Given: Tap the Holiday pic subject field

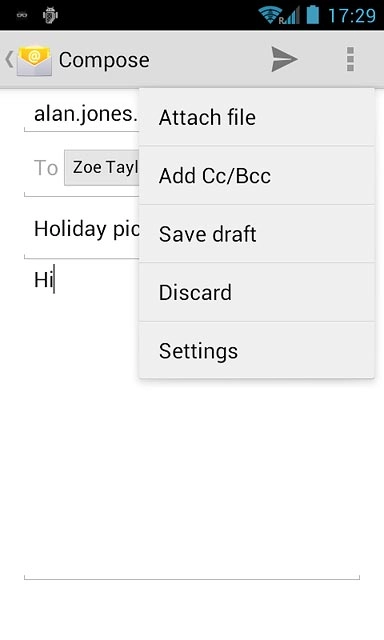Looking at the screenshot, I should [x=82, y=229].
